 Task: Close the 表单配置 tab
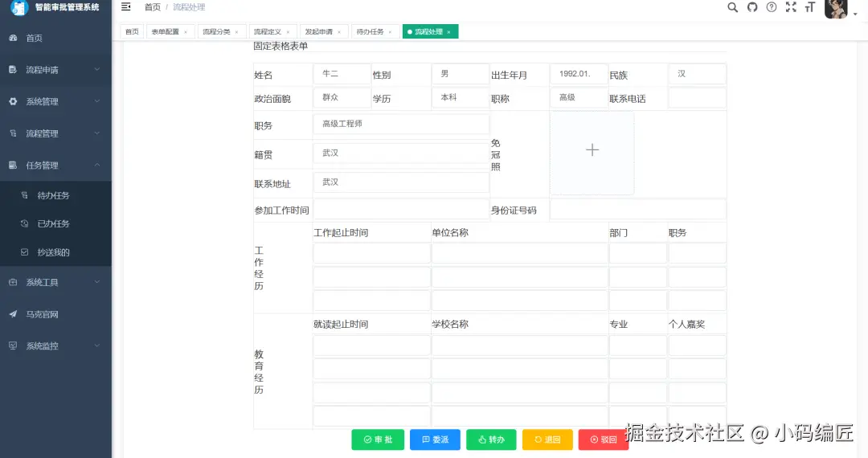pos(186,32)
